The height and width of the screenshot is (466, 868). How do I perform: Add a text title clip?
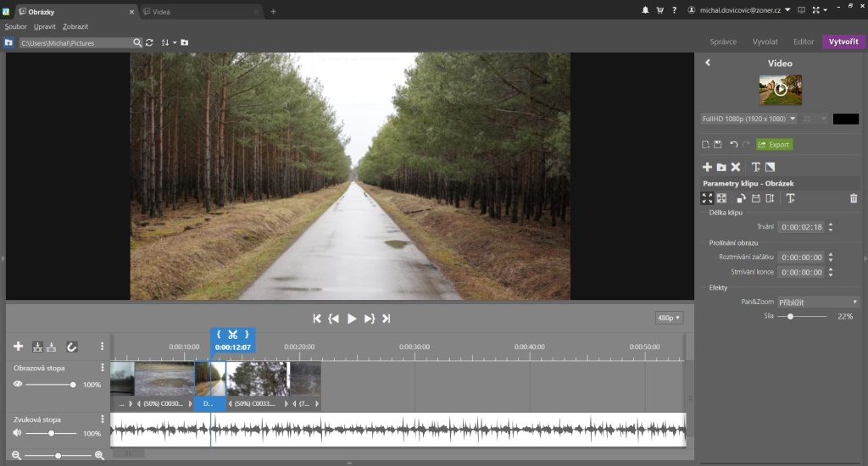coord(755,167)
